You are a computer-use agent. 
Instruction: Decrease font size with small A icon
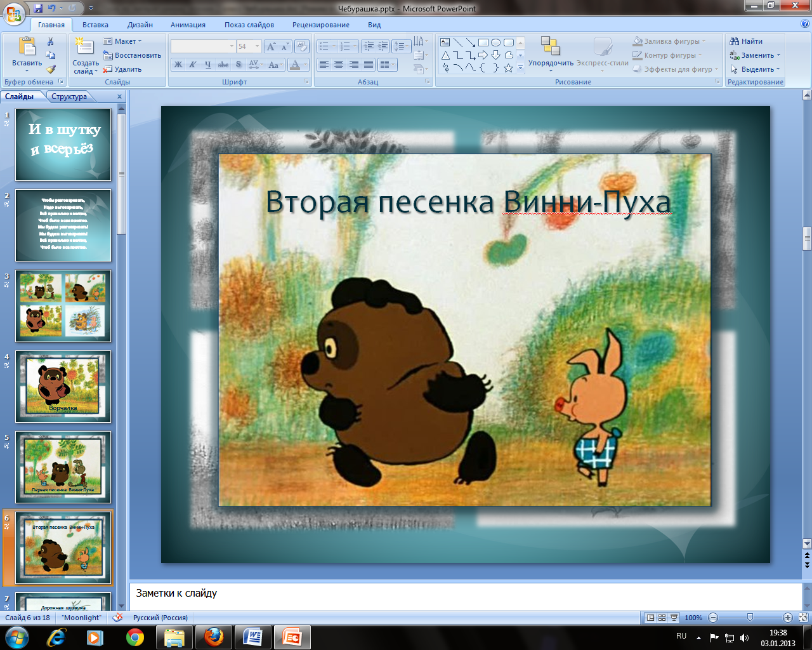(x=285, y=46)
